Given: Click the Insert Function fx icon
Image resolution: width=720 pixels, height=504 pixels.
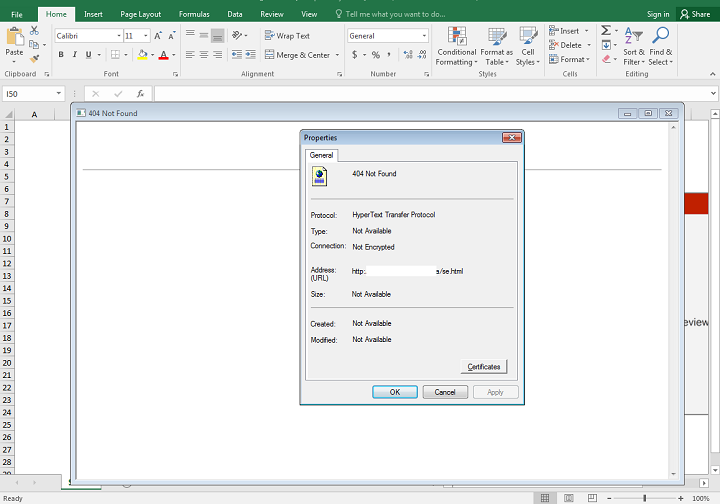Looking at the screenshot, I should tap(140, 94).
